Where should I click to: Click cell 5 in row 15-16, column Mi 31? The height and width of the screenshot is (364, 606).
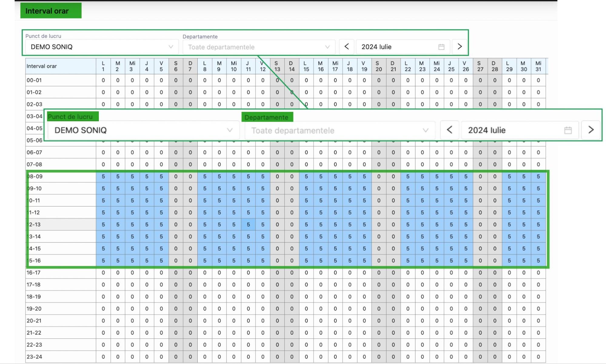538,261
